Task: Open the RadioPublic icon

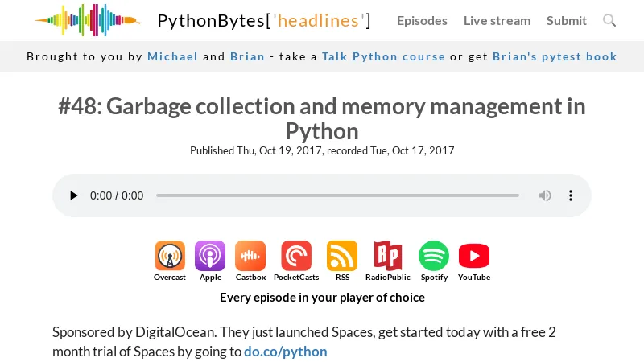Action: (387, 257)
